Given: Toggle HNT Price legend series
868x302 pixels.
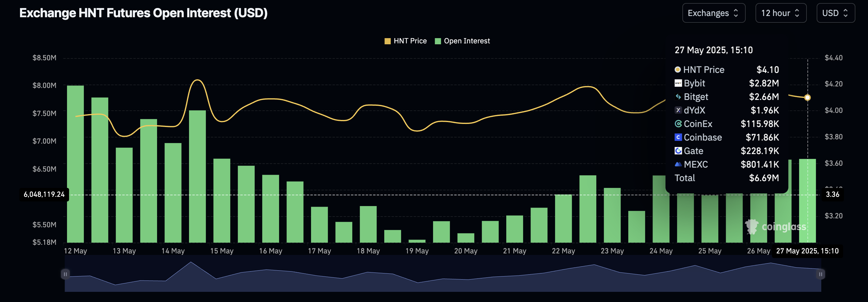Looking at the screenshot, I should pyautogui.click(x=406, y=41).
